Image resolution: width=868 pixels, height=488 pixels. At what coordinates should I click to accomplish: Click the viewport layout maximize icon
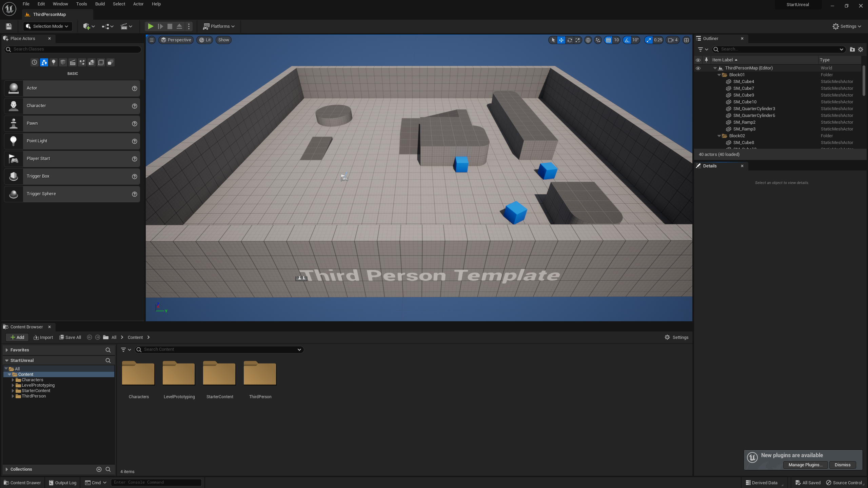(x=686, y=40)
